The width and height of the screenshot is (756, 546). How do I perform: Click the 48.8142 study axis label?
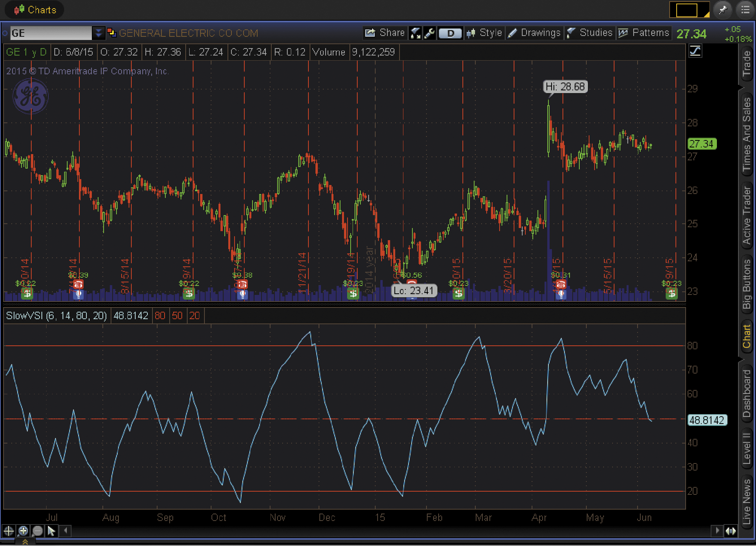[707, 420]
